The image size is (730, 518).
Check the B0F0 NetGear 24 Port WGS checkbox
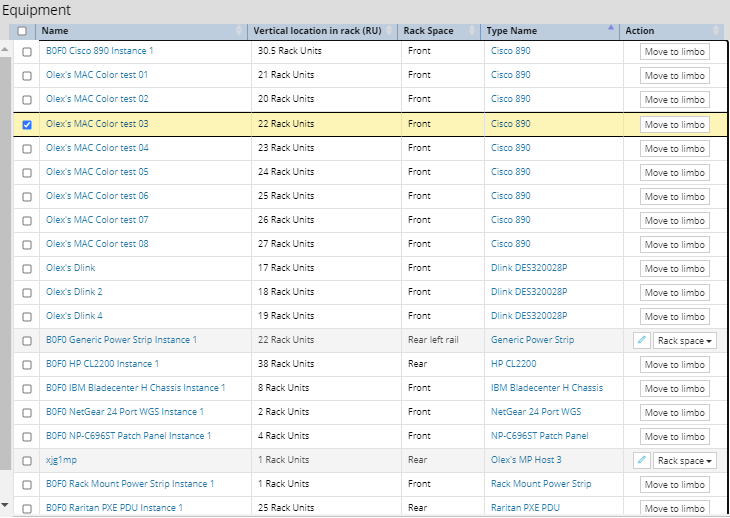(27, 412)
